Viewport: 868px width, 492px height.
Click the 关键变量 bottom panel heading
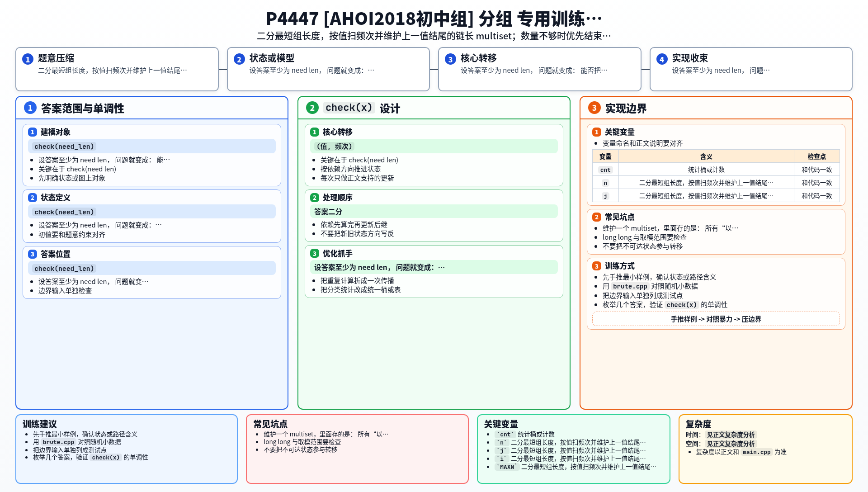click(501, 424)
